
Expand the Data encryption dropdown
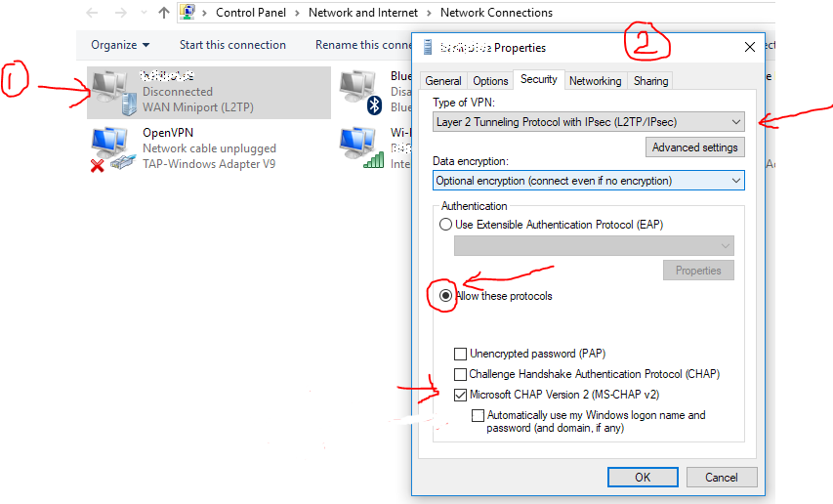pos(589,181)
